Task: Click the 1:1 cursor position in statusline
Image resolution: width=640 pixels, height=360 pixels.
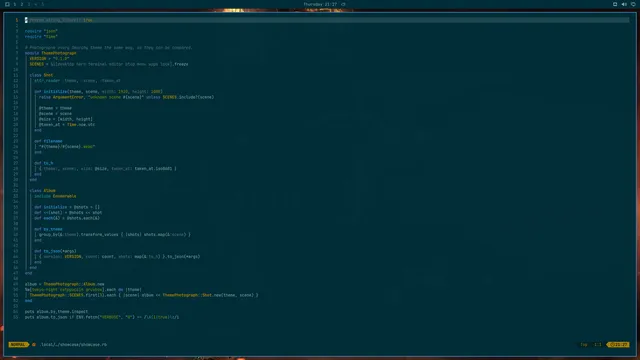Action: pos(598,344)
